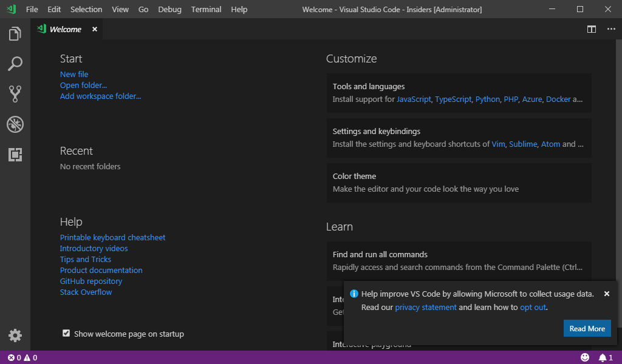Uncheck Show welcome page on startup
The height and width of the screenshot is (364, 622).
66,333
